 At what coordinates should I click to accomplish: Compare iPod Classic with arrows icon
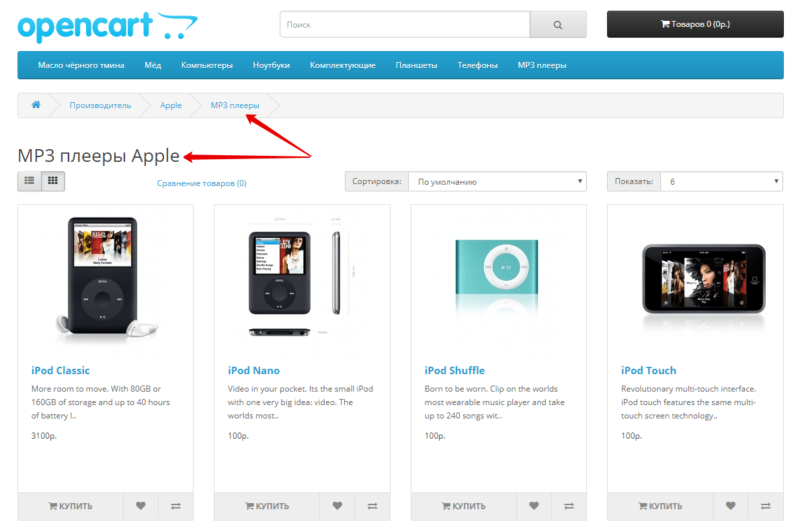coord(175,506)
